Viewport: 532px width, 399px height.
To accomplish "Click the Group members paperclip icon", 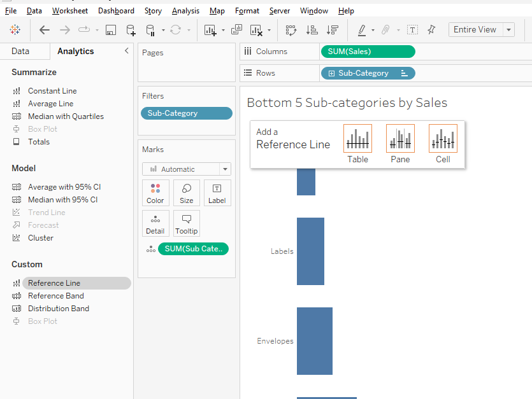I will 385,30.
